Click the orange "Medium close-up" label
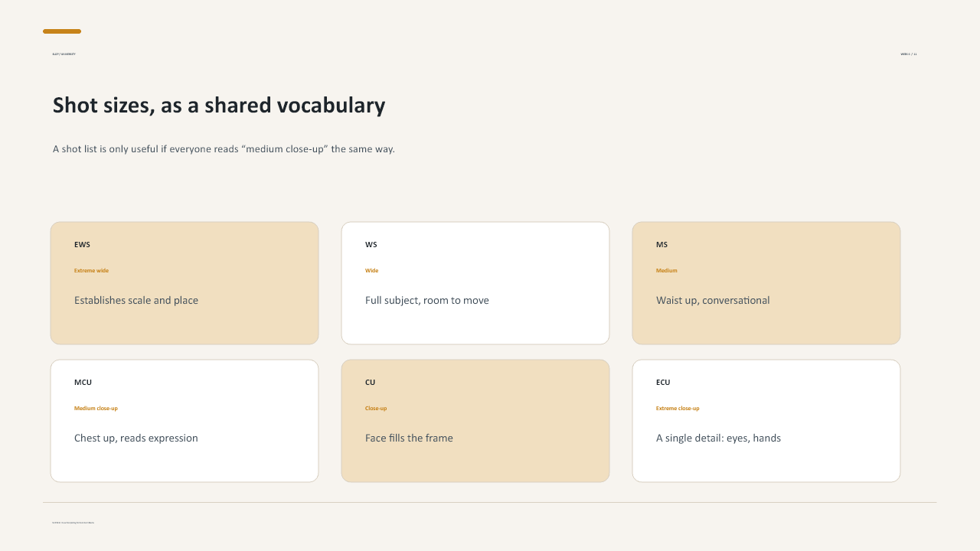Image resolution: width=980 pixels, height=551 pixels. tap(96, 408)
